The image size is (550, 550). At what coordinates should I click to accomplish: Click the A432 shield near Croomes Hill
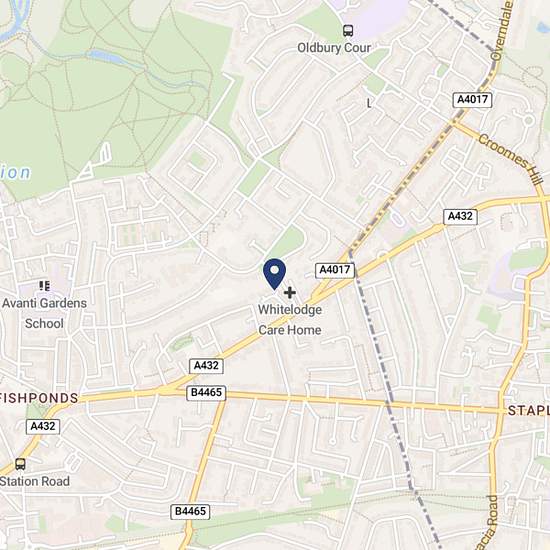[460, 216]
